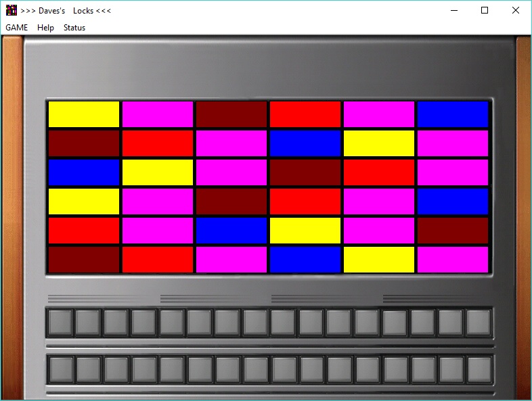532x401 pixels.
Task: Push the first gray button in the upper button row
Action: pyautogui.click(x=60, y=322)
